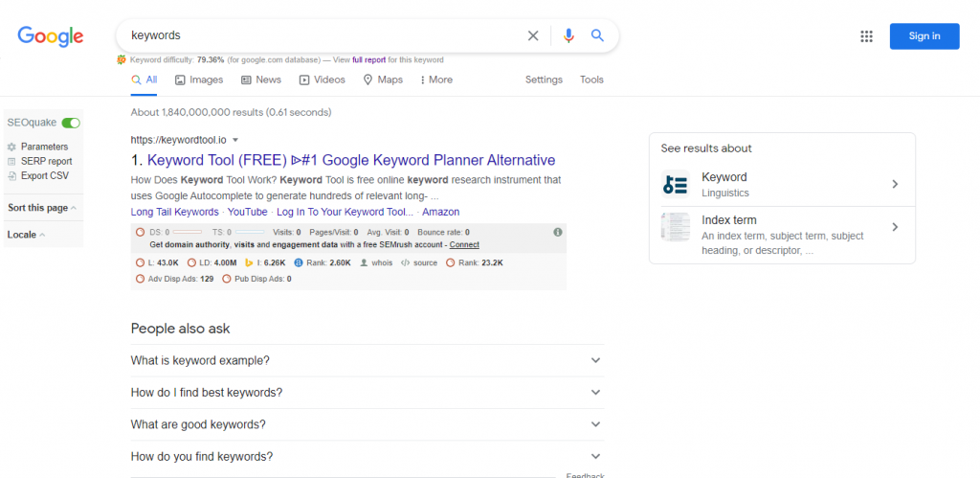Click the Pub Disp Ads: 0 parameter
The width and height of the screenshot is (980, 478).
pyautogui.click(x=256, y=279)
